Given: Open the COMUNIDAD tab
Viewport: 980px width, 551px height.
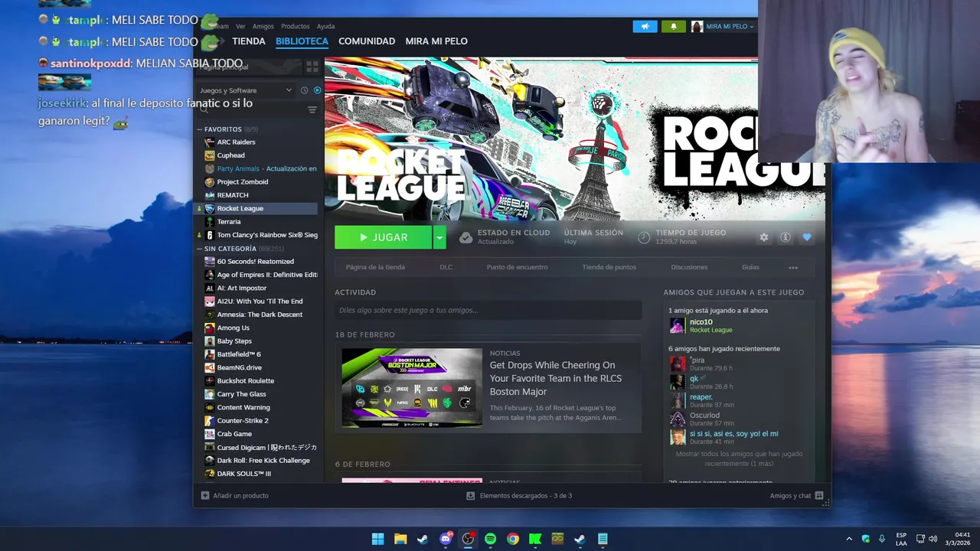Looking at the screenshot, I should point(367,41).
